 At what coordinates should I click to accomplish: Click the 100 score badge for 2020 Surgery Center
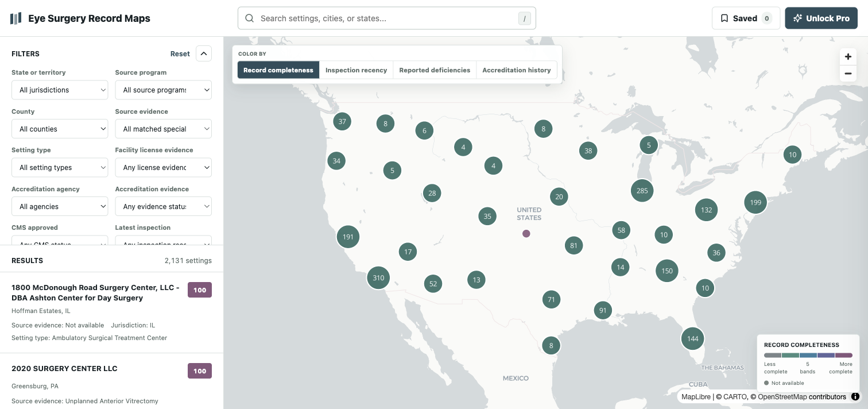pyautogui.click(x=200, y=371)
